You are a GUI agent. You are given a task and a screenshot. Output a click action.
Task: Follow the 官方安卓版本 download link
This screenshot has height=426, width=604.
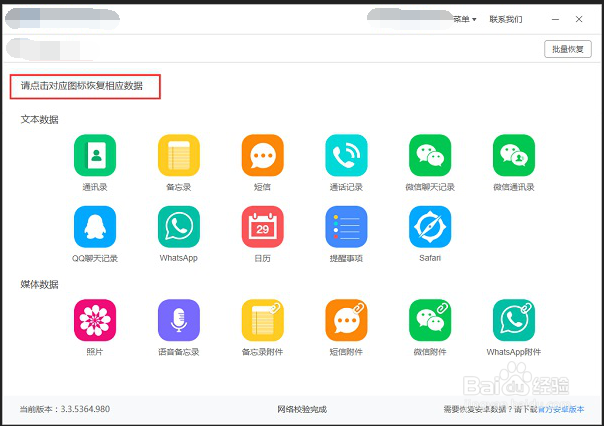point(561,409)
